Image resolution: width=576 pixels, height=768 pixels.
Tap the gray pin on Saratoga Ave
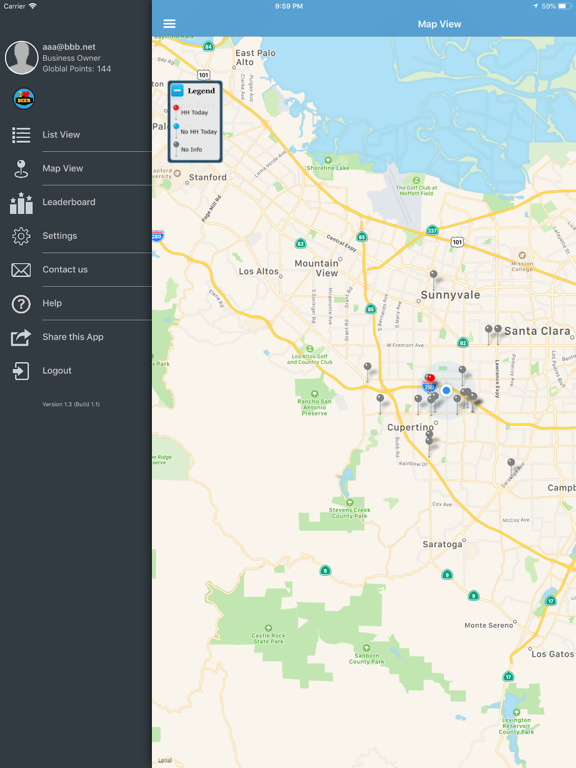click(x=511, y=466)
